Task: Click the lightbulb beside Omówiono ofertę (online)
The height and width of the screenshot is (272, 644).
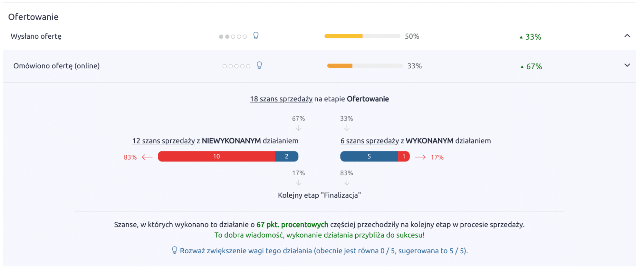Action: click(259, 66)
